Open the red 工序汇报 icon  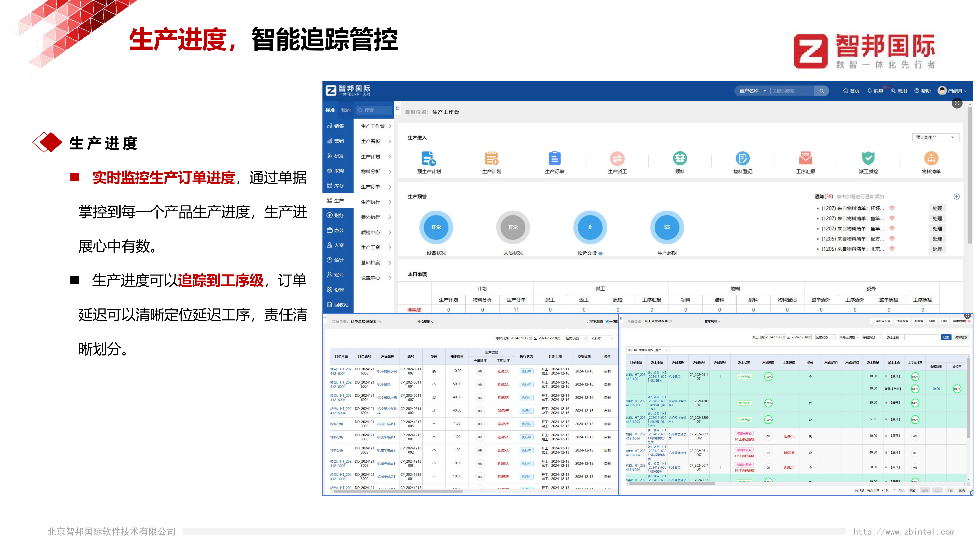[x=805, y=158]
